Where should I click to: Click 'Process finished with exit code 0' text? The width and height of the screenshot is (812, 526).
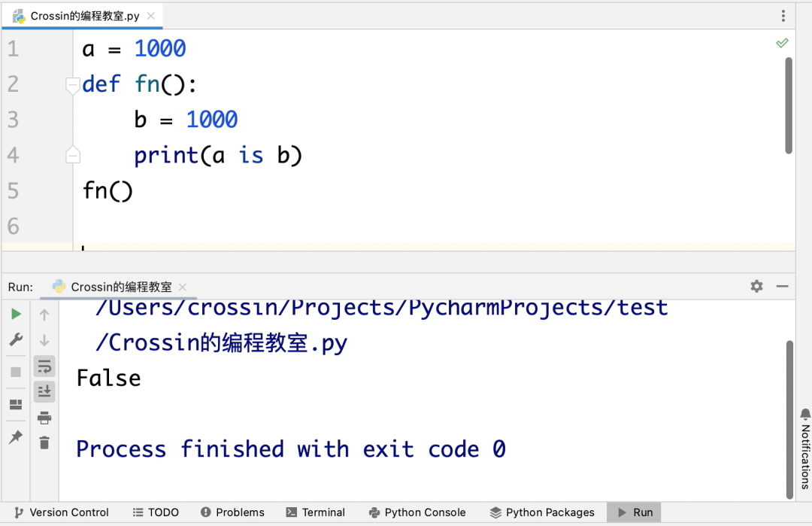[x=290, y=449]
